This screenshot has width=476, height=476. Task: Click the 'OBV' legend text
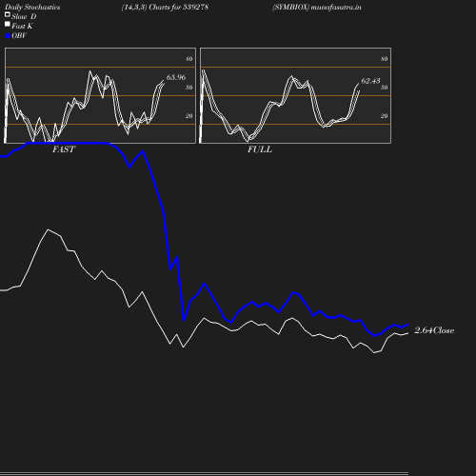(19, 35)
